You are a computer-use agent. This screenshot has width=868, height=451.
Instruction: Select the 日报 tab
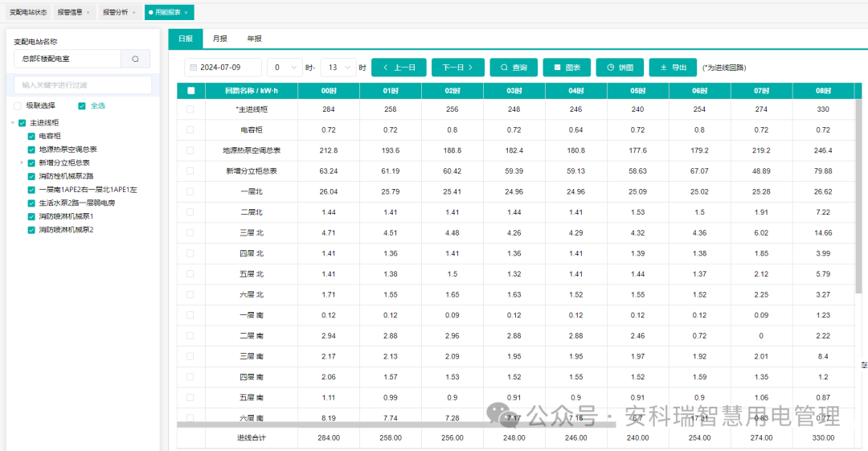click(186, 39)
